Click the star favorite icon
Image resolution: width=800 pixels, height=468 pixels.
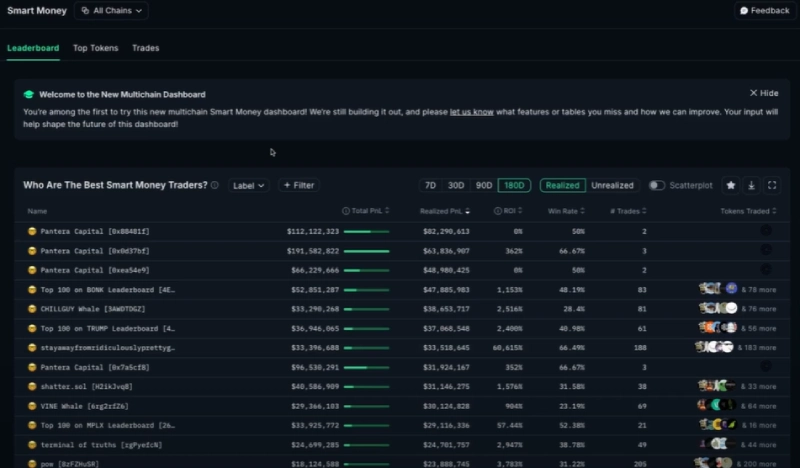[731, 185]
